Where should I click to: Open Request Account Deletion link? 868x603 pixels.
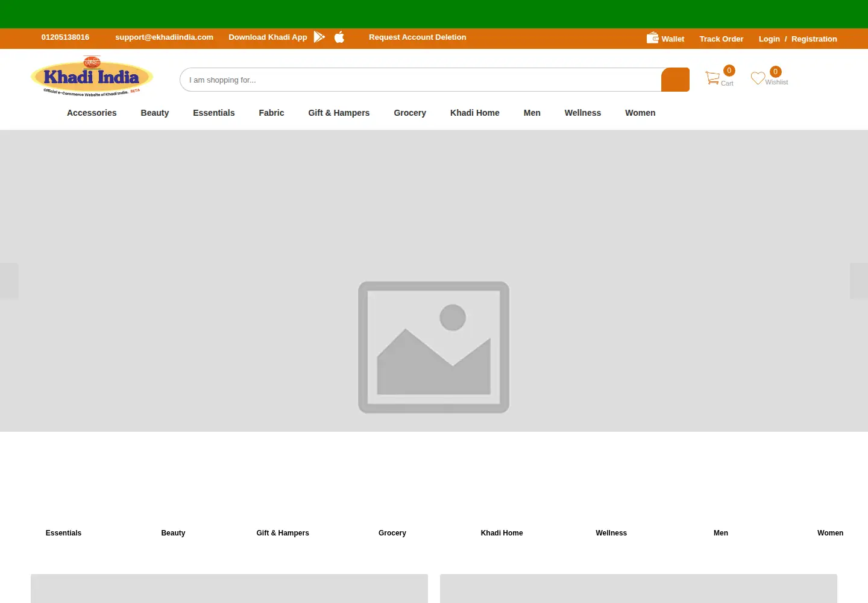[x=418, y=37]
